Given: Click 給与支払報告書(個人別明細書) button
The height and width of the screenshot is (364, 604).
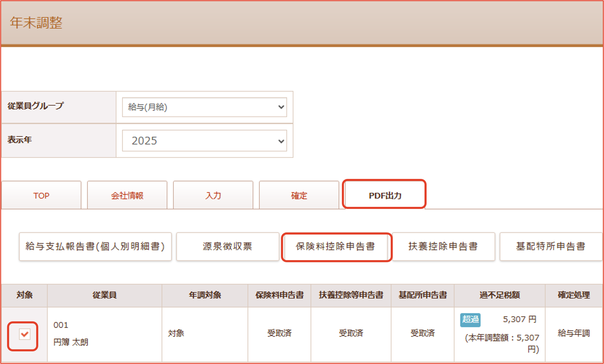Looking at the screenshot, I should click(x=95, y=246).
